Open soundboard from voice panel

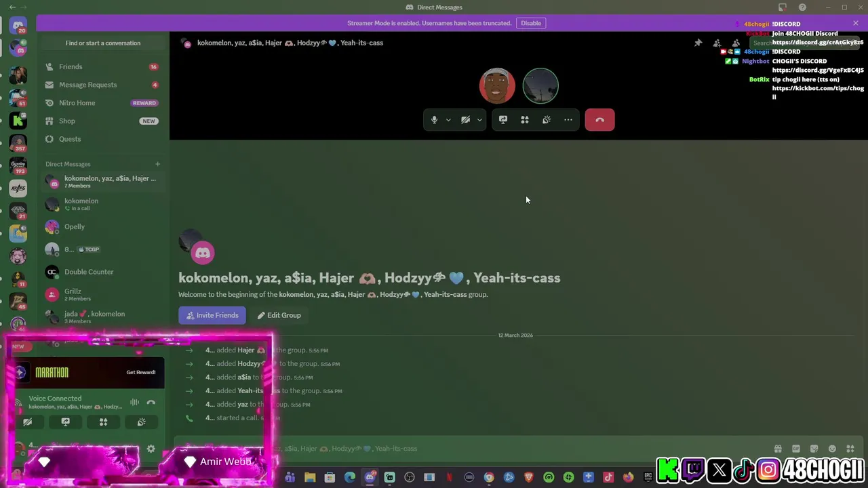click(x=141, y=422)
